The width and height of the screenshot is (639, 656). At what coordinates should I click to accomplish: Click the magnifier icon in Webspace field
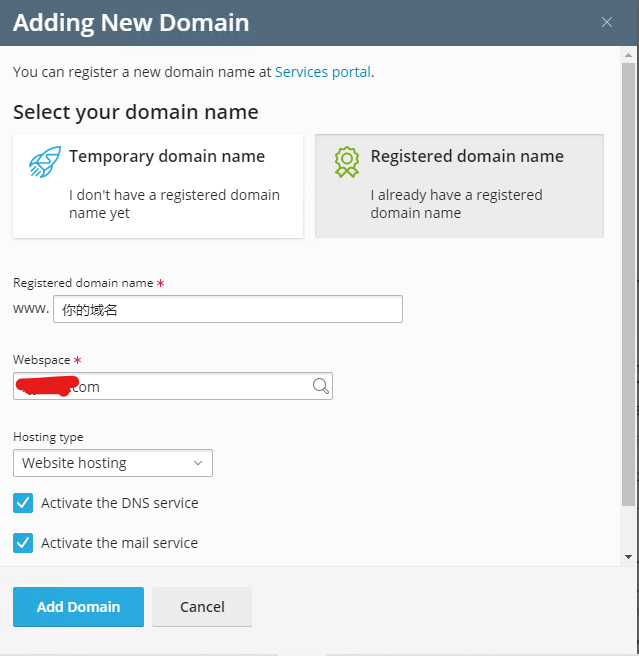tap(320, 386)
